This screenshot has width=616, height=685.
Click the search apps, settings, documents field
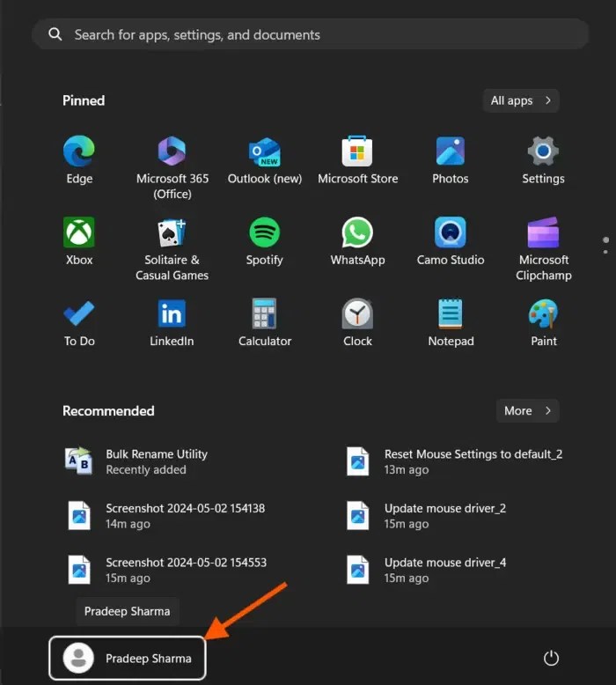[310, 34]
